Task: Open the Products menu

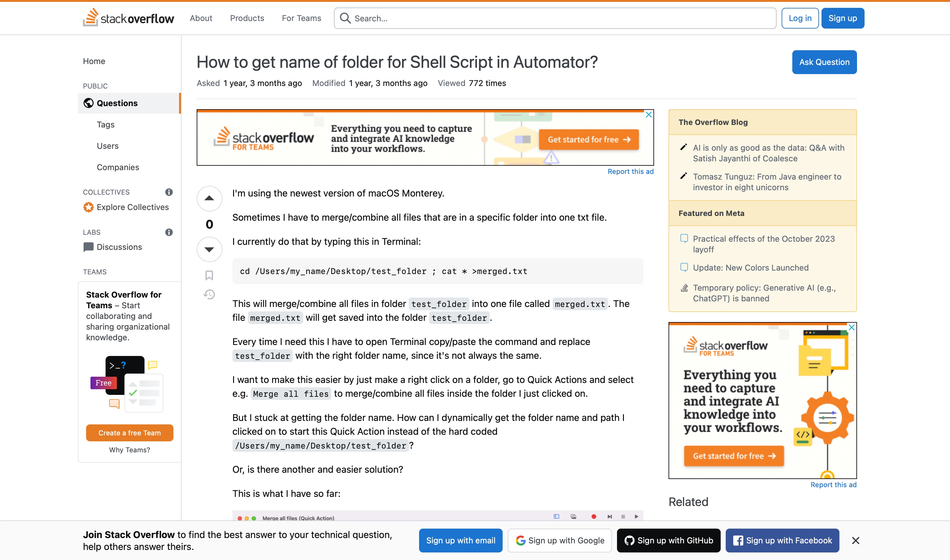Action: [247, 18]
